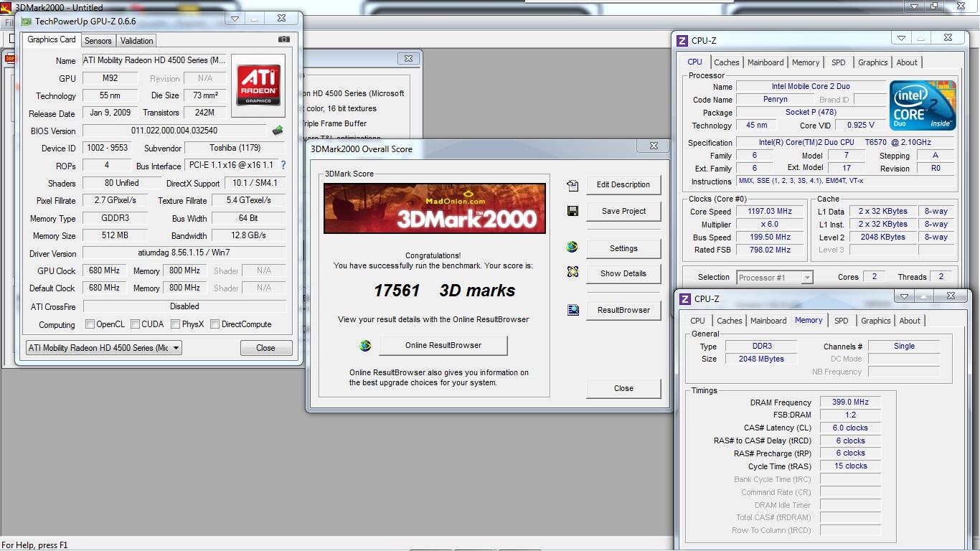
Task: Click the Core Speed 1197.03 MHz value
Action: coord(771,212)
